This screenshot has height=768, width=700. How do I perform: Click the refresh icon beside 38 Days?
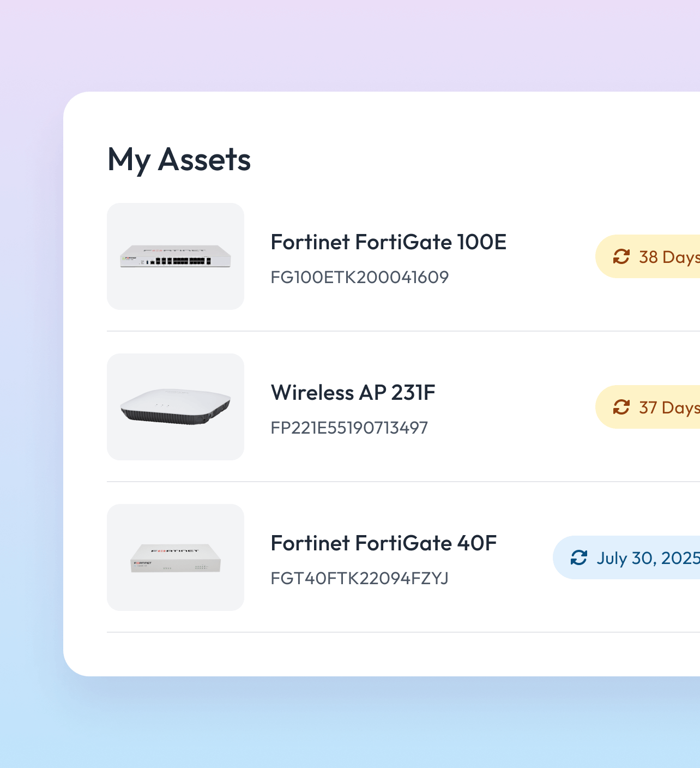click(x=621, y=256)
